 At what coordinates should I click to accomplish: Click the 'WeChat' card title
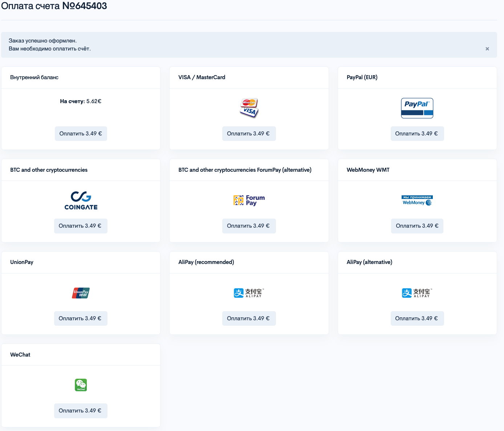(x=20, y=355)
